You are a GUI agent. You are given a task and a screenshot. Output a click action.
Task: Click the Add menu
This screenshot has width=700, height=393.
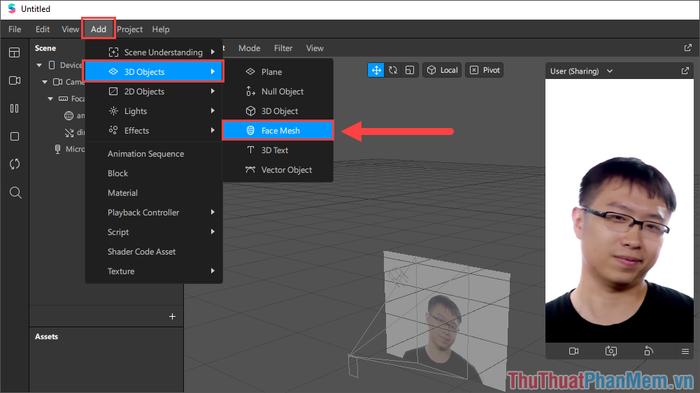(x=99, y=29)
